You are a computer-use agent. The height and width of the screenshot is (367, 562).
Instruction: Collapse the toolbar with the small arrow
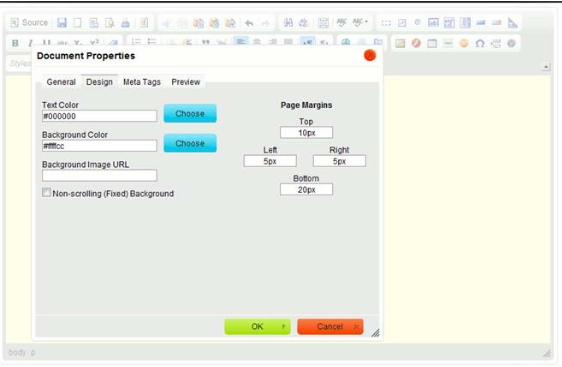(x=546, y=67)
